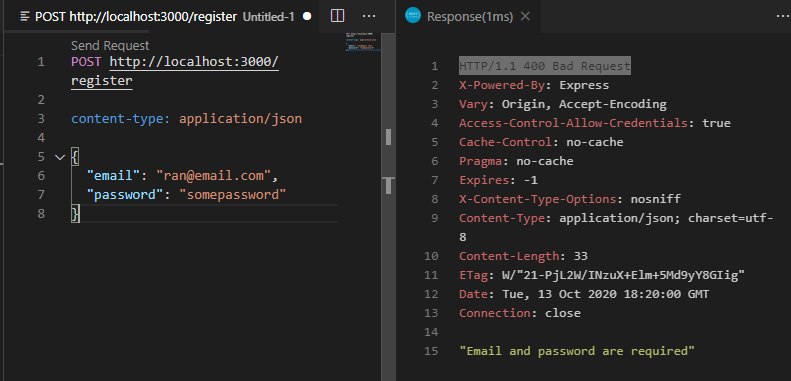The image size is (791, 381).
Task: Click the Cache-Control: no-cache line
Action: [541, 142]
